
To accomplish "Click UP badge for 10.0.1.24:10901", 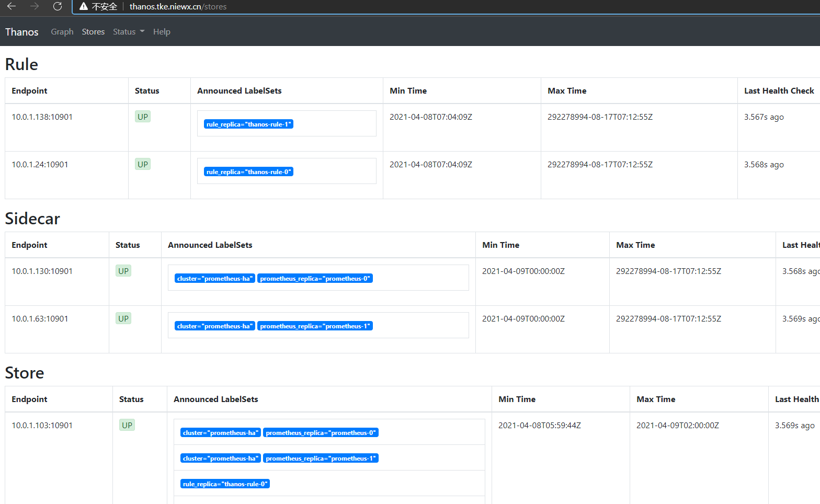I will point(143,164).
